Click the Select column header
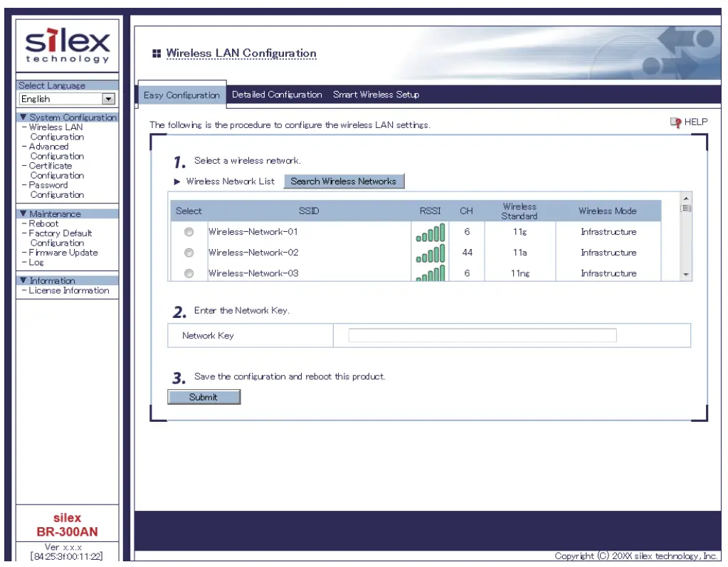The height and width of the screenshot is (567, 728). (189, 211)
